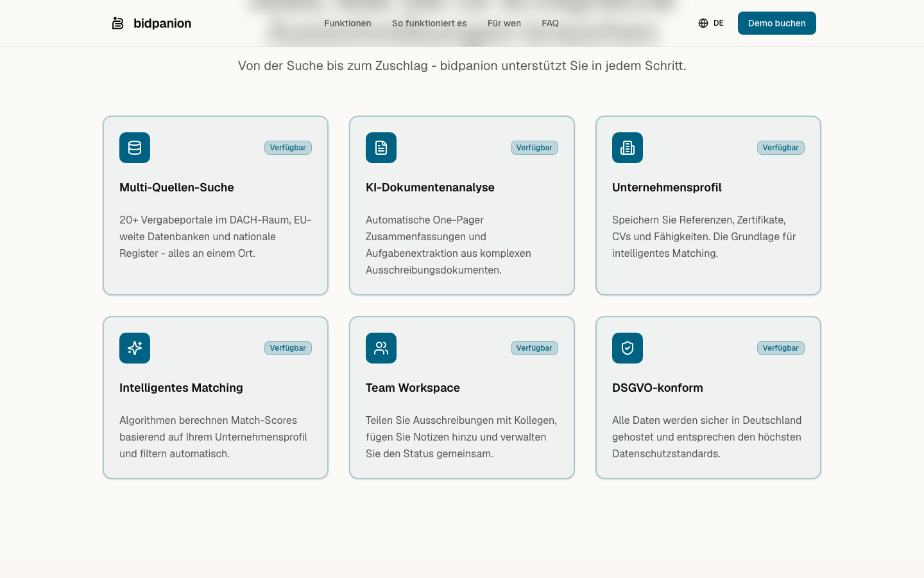This screenshot has height=578, width=924.
Task: Navigate to FAQ in the header
Action: point(550,23)
